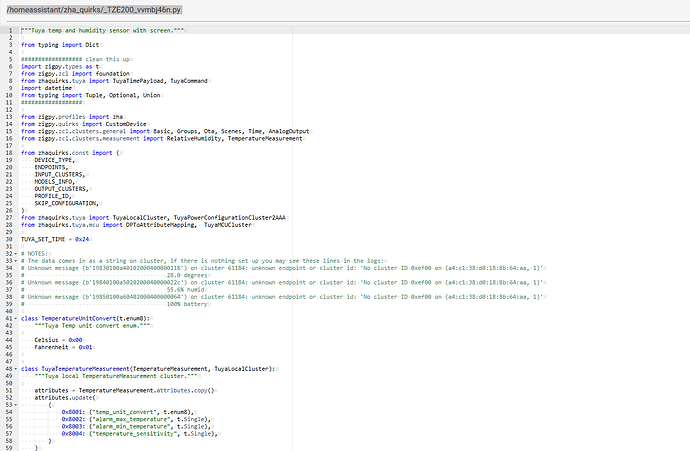The width and height of the screenshot is (690, 451).
Task: Click the '"temp_unit_convert"' attribute entry
Action: coord(128,412)
